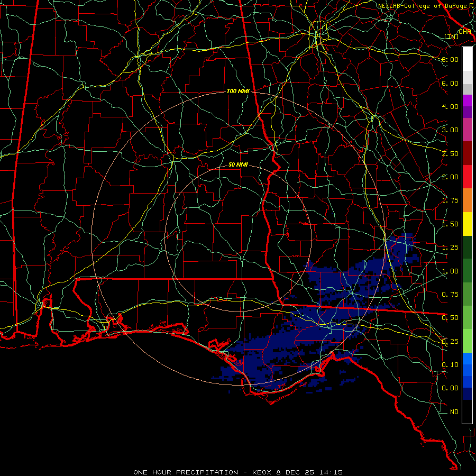Screen dimensions: 476x476
Task: Click the 0.75 legend value
Action: tap(450, 295)
